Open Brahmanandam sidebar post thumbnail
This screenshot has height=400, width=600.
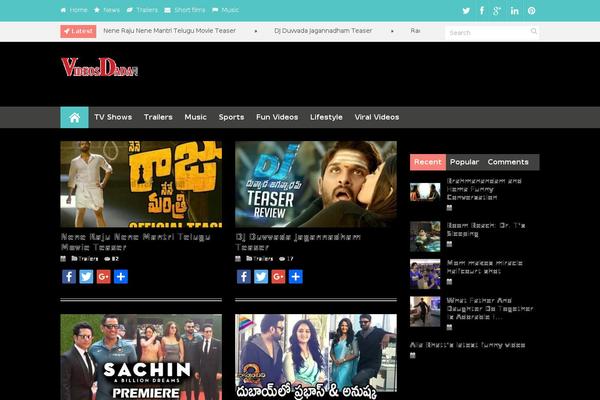(425, 192)
